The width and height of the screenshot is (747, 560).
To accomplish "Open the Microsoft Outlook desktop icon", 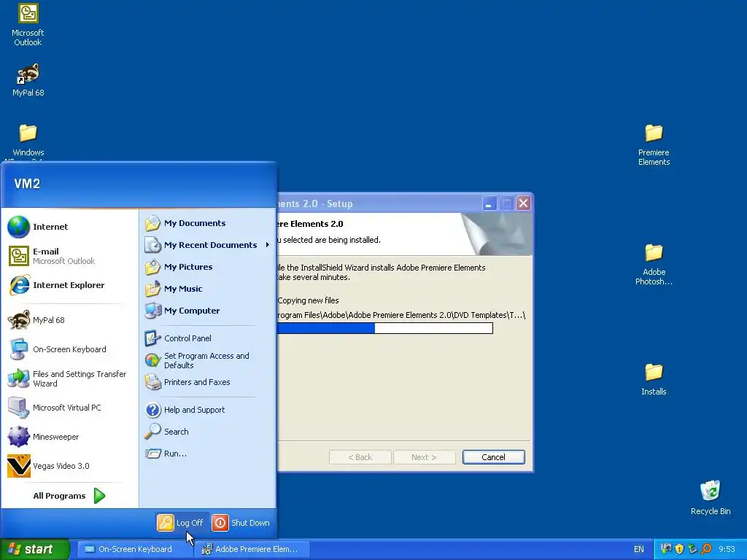I will point(28,25).
